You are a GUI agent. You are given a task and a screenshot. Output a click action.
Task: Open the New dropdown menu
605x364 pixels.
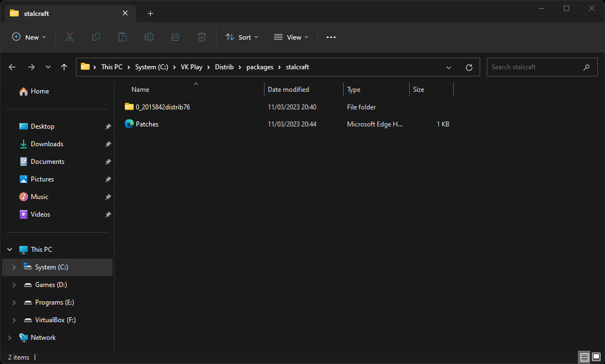29,37
